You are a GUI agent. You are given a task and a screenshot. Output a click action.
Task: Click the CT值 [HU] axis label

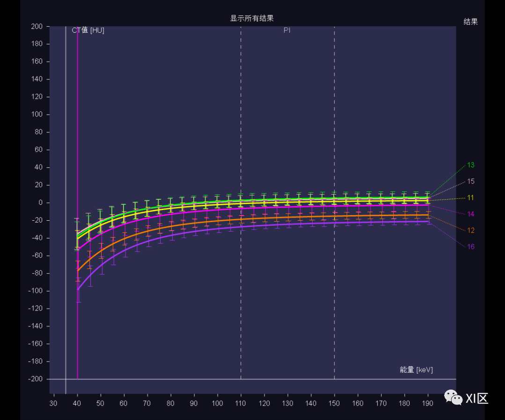pos(88,30)
